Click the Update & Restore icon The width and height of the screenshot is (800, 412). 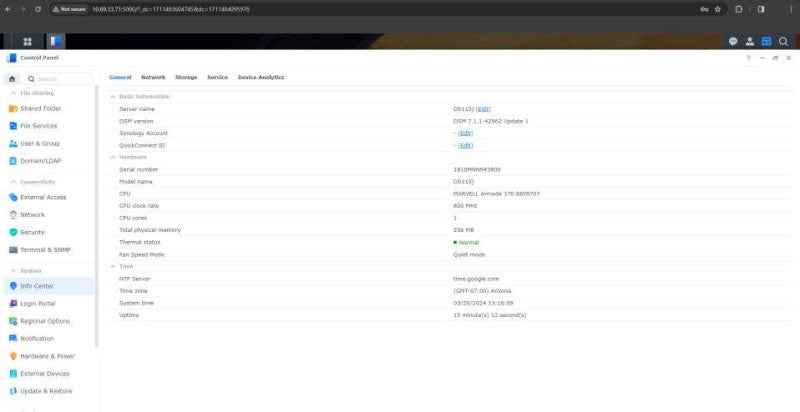[x=13, y=391]
